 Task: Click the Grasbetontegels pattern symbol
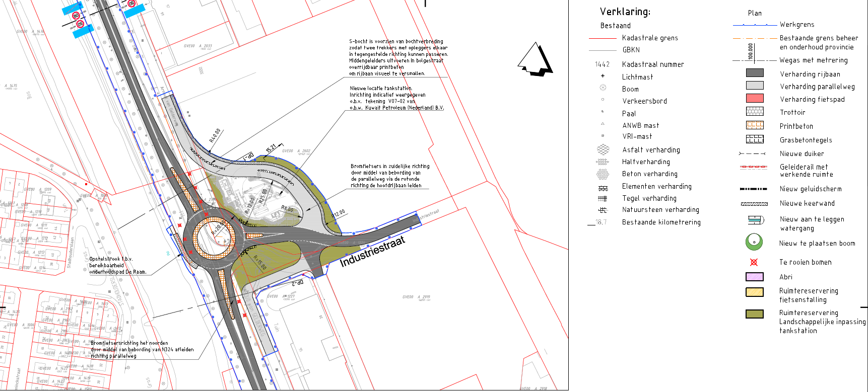point(755,139)
